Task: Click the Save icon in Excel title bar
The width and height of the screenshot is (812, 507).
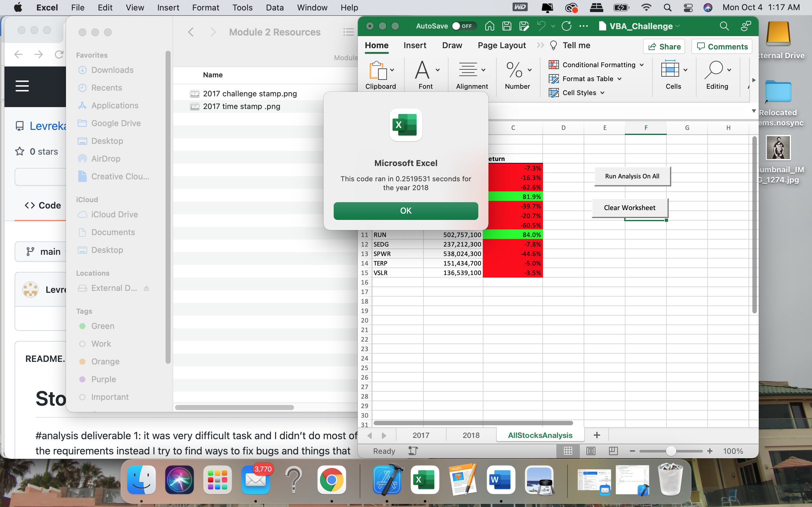Action: [x=507, y=26]
